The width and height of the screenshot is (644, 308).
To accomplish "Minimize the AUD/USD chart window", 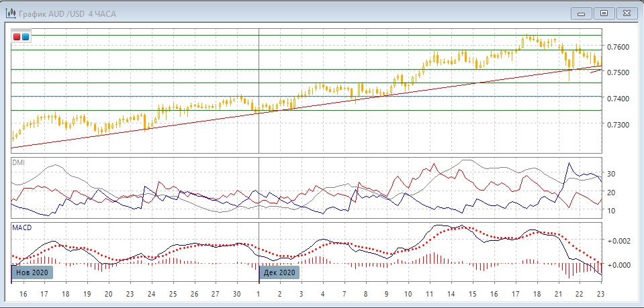I will pos(582,13).
